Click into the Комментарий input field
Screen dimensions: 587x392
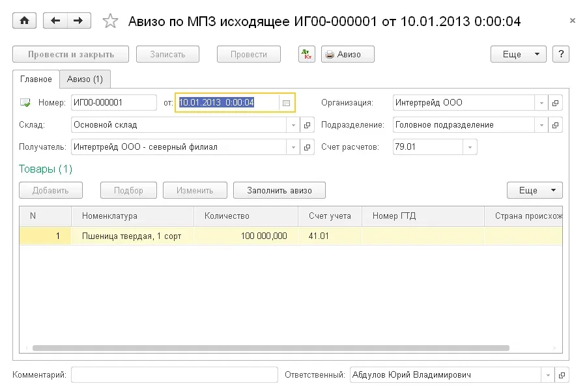(174, 375)
